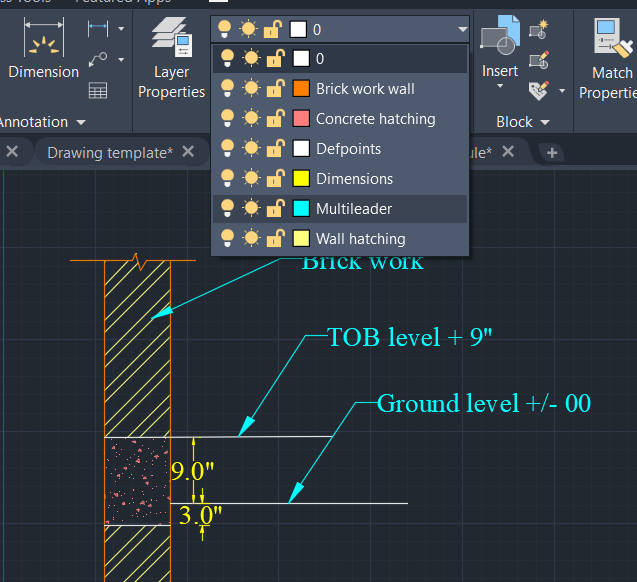The width and height of the screenshot is (637, 582).
Task: Lock the Multileader layer padlock
Action: (x=275, y=208)
